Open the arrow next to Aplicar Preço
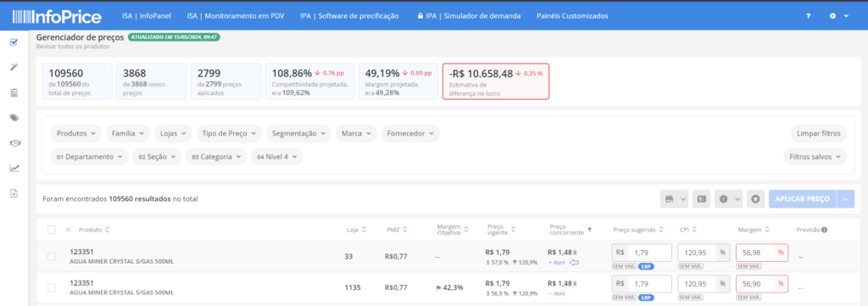 pyautogui.click(x=846, y=199)
